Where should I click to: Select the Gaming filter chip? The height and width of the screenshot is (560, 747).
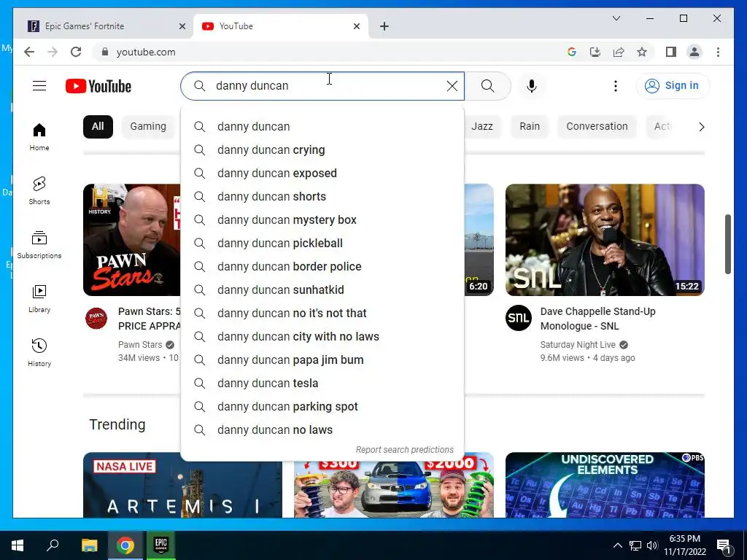tap(148, 127)
